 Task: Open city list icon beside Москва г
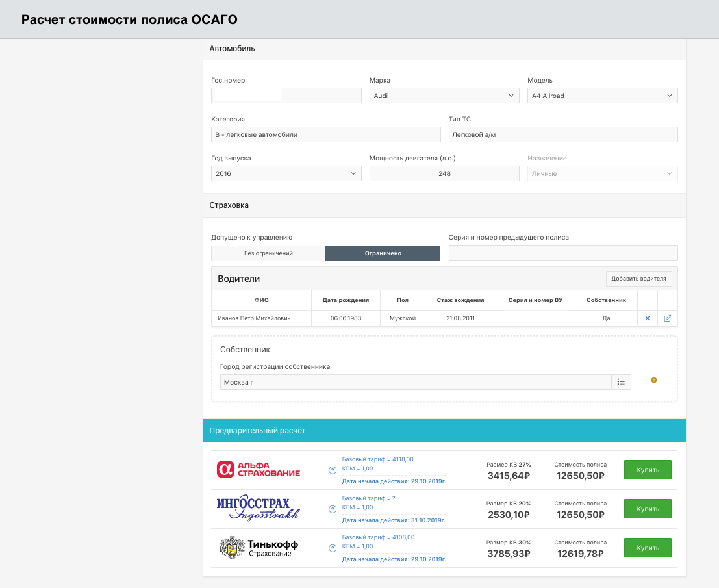coord(622,382)
